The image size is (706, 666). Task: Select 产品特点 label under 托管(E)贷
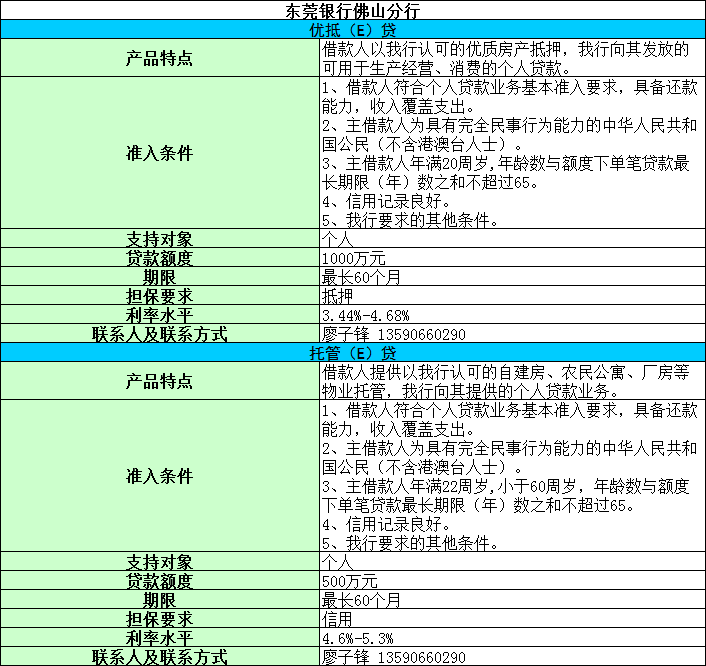160,381
